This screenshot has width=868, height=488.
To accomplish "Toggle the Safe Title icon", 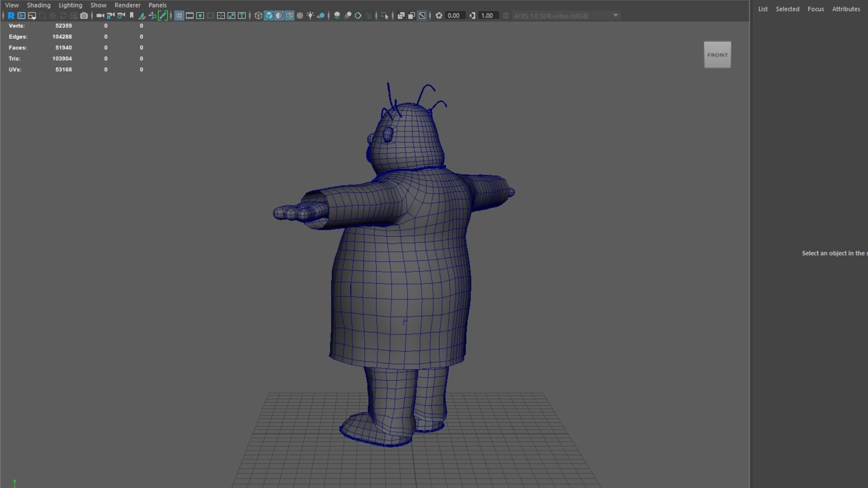I will tap(242, 15).
